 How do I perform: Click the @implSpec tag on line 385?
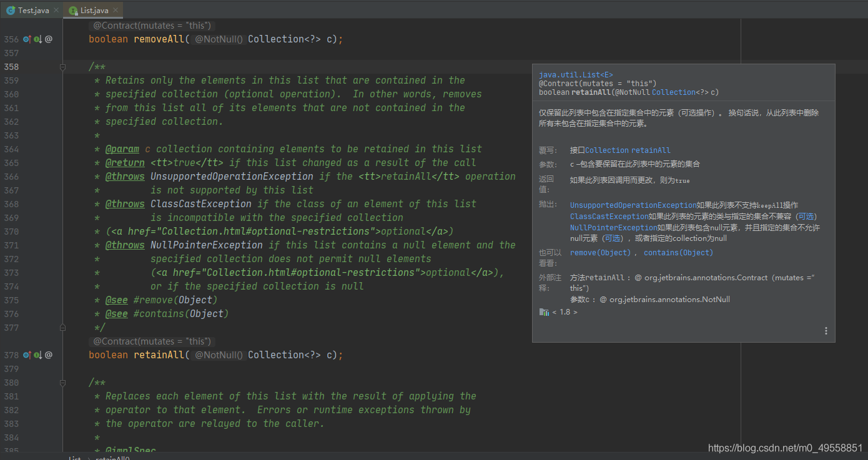click(x=131, y=451)
